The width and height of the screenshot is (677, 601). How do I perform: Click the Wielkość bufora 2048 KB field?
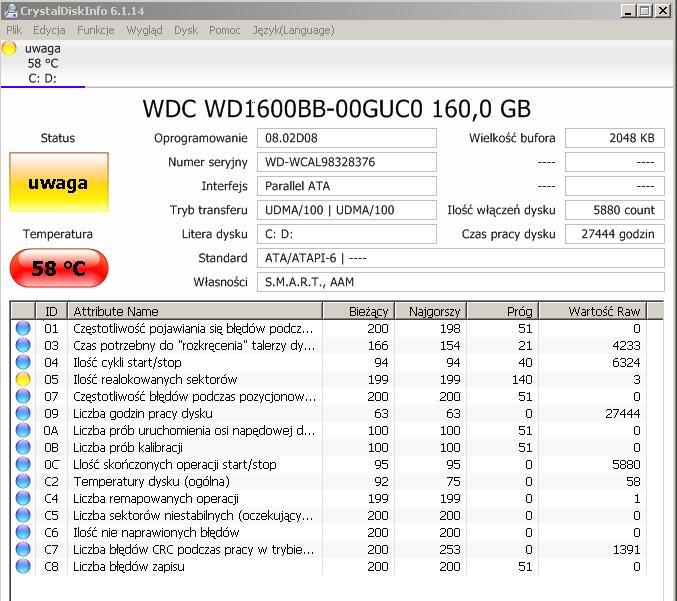point(615,138)
